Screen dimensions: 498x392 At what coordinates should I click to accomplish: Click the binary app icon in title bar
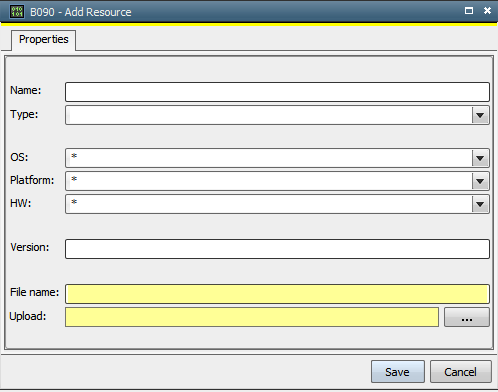click(16, 12)
